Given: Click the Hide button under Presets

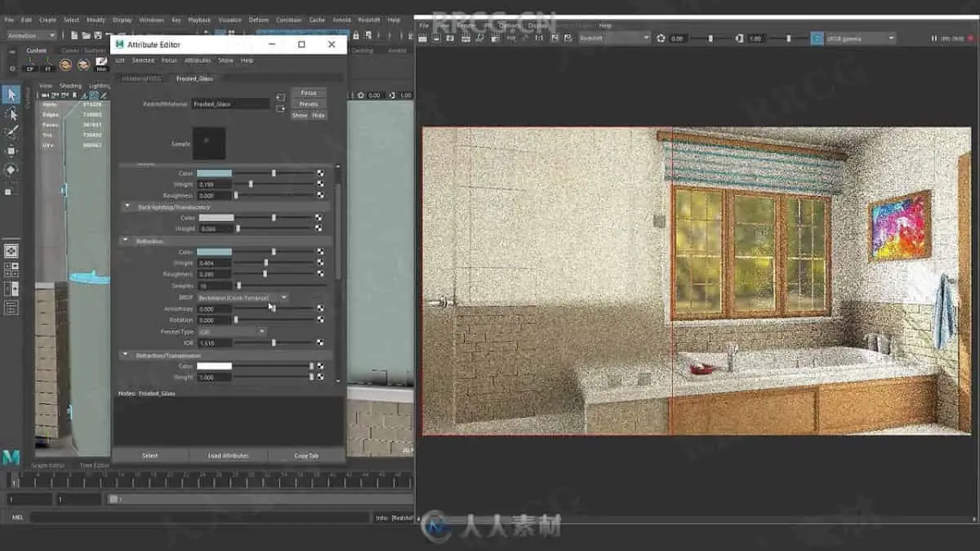Looking at the screenshot, I should click(x=318, y=115).
